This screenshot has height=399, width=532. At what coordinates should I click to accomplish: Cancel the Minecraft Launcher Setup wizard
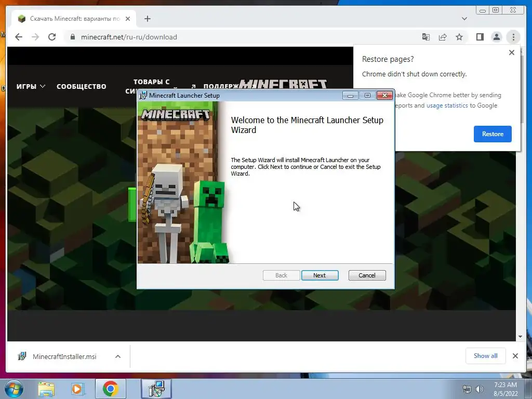coord(367,275)
